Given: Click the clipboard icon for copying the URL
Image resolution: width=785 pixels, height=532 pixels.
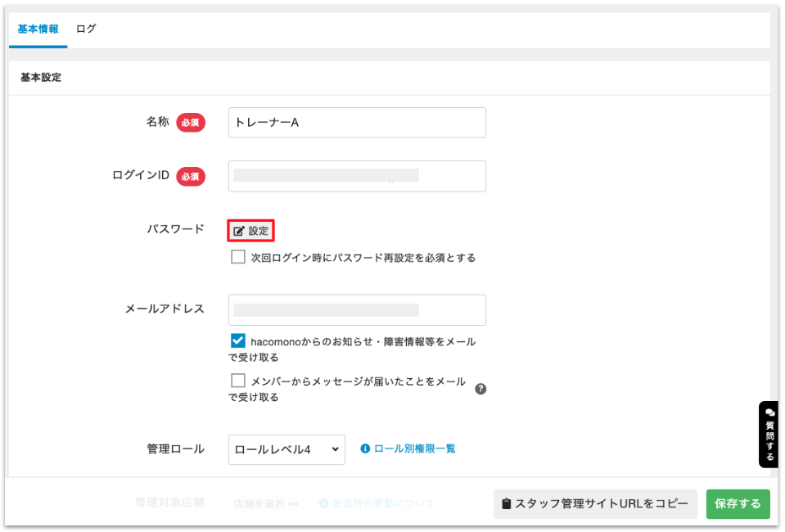Looking at the screenshot, I should tap(506, 504).
